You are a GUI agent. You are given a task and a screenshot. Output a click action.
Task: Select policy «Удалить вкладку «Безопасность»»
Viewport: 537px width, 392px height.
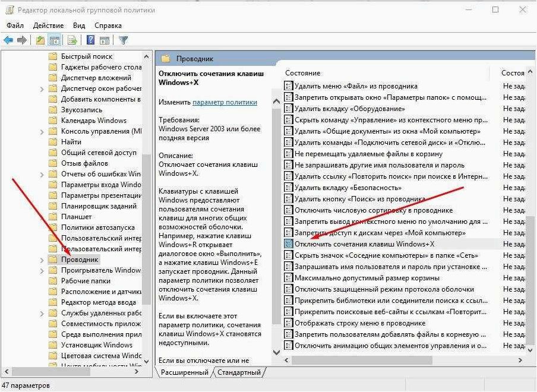pyautogui.click(x=348, y=188)
